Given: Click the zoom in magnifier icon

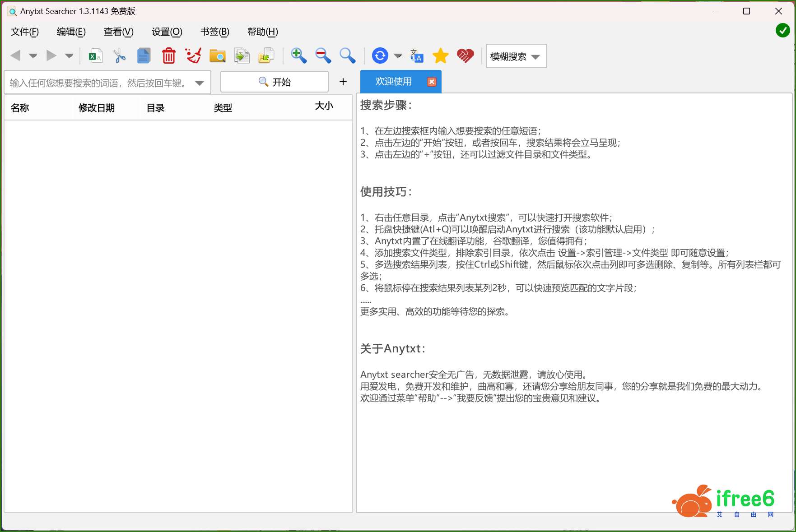Looking at the screenshot, I should 298,56.
